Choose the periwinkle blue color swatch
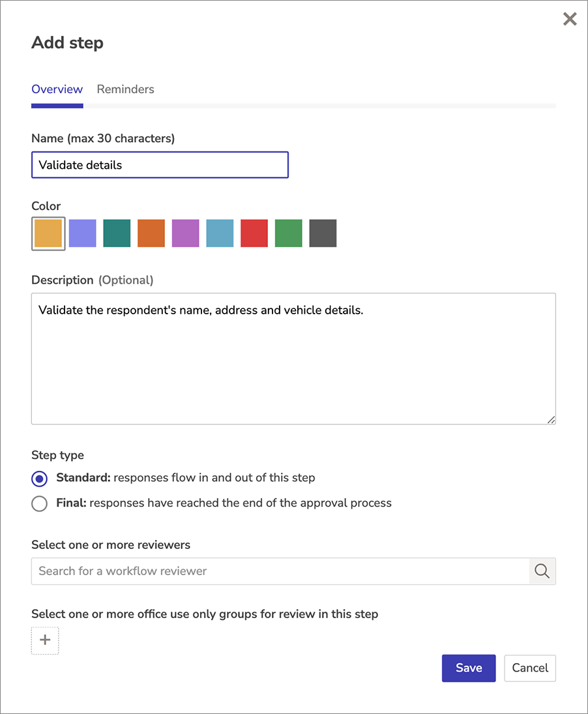The image size is (588, 714). (82, 233)
